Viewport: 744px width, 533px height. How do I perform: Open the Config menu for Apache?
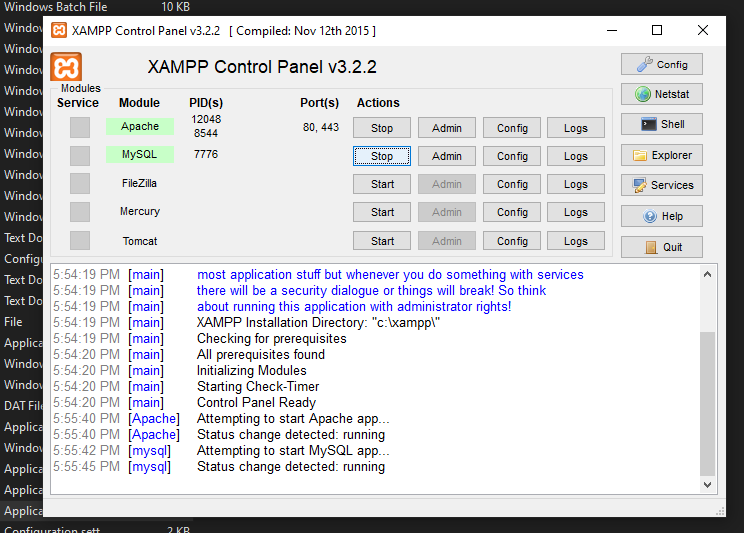[512, 128]
